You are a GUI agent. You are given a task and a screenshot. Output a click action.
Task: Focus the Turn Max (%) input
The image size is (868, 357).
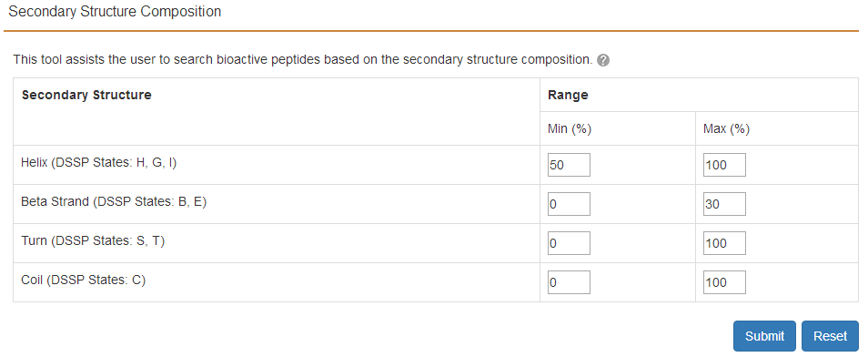pyautogui.click(x=724, y=243)
